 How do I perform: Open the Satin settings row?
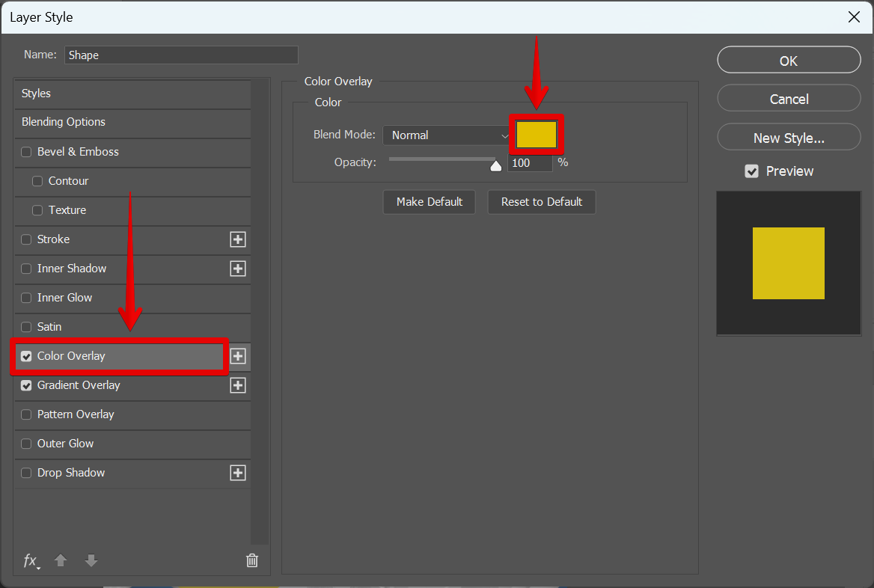click(132, 327)
